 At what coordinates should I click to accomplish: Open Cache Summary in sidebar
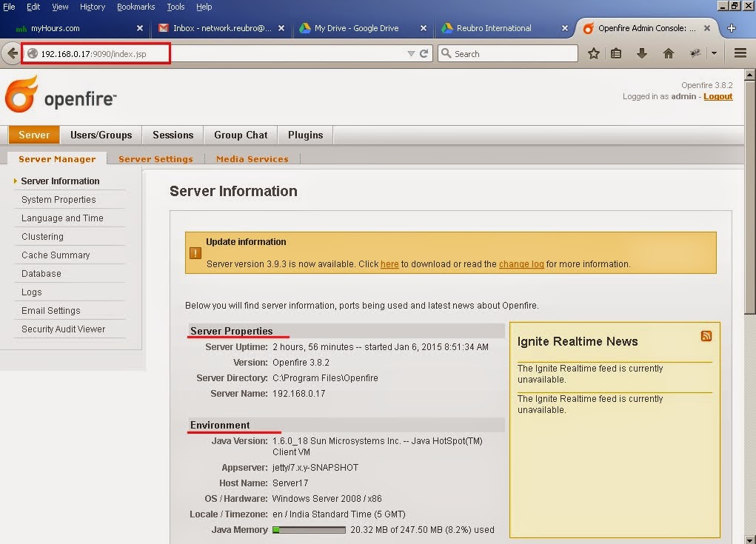point(56,255)
